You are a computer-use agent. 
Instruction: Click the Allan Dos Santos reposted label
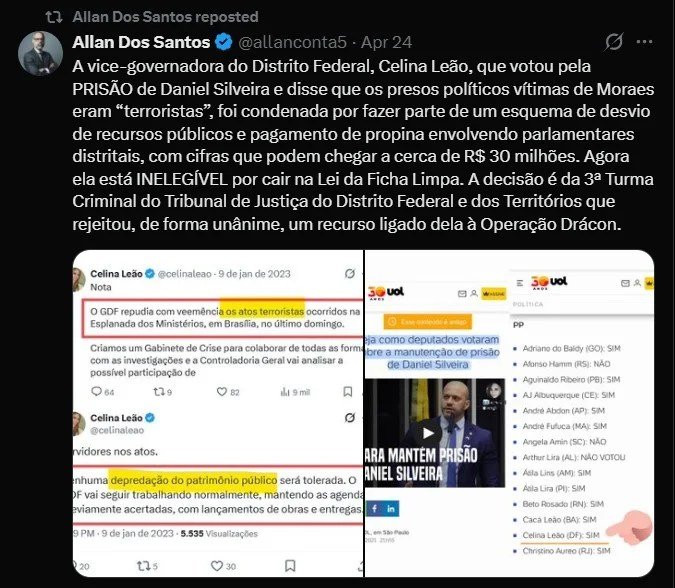[x=165, y=17]
